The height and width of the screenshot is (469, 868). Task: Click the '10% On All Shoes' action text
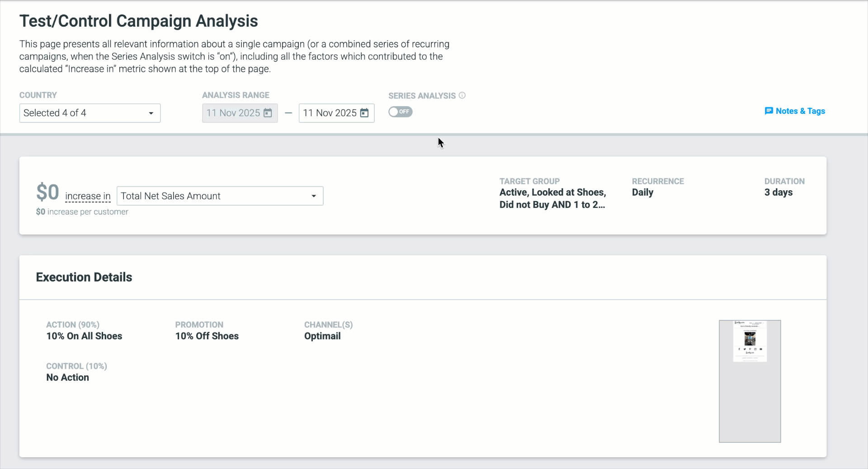tap(84, 336)
